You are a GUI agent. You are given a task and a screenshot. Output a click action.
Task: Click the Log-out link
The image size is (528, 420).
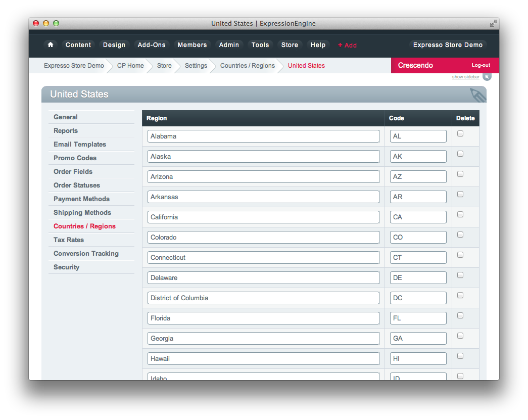tap(481, 65)
